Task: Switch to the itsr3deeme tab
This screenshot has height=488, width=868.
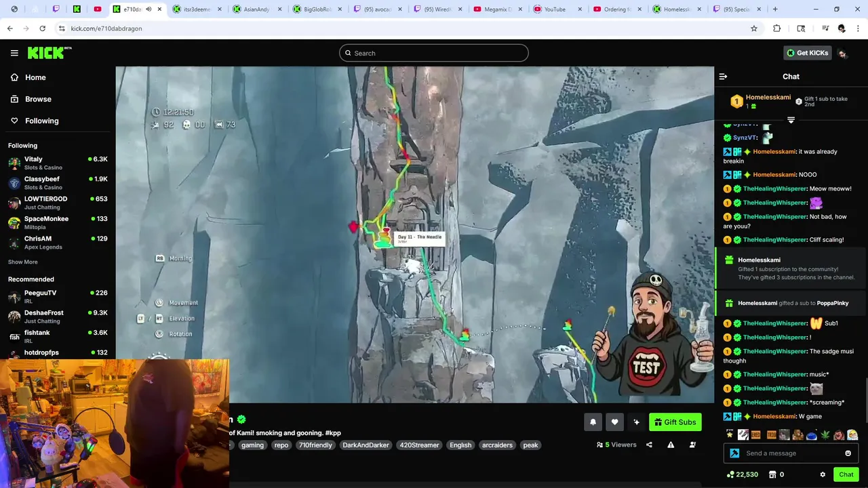Action: 197,9
